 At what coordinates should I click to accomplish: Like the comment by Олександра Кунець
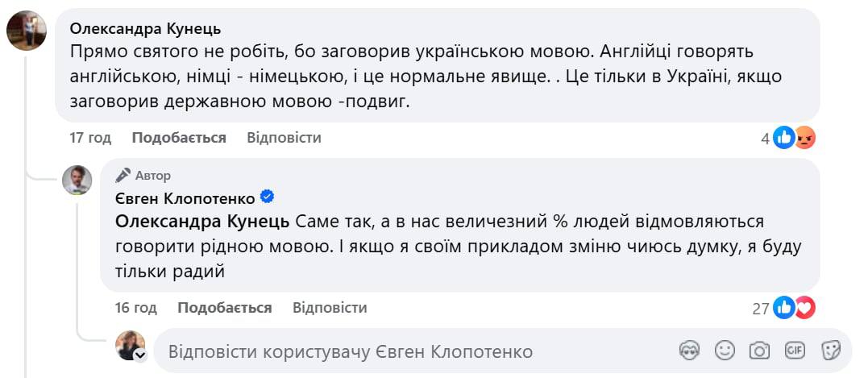pyautogui.click(x=179, y=138)
